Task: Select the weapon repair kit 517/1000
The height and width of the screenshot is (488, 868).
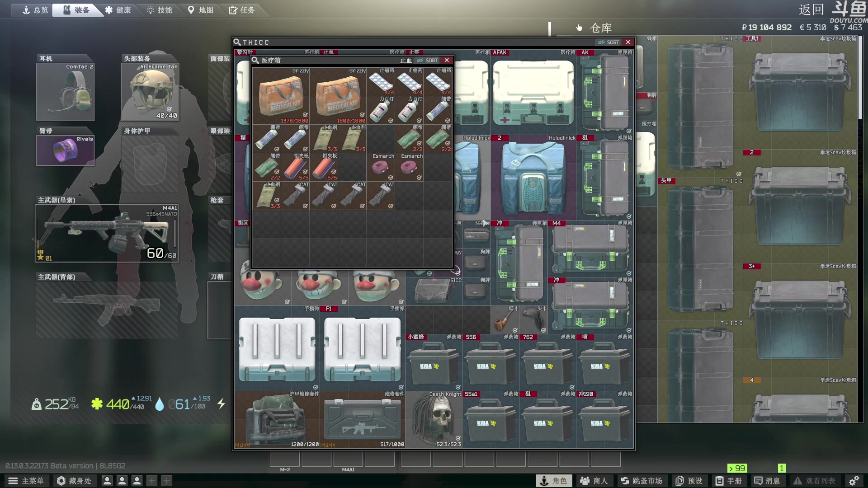Action: 363,419
